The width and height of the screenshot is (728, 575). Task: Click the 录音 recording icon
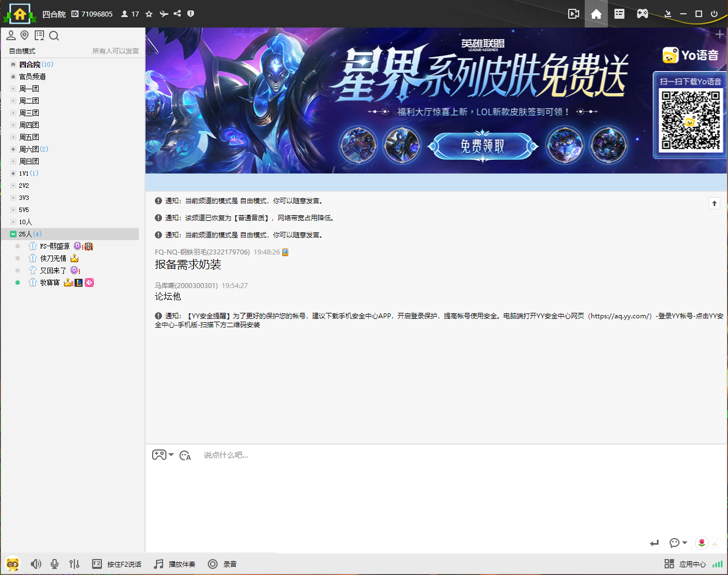(x=212, y=564)
